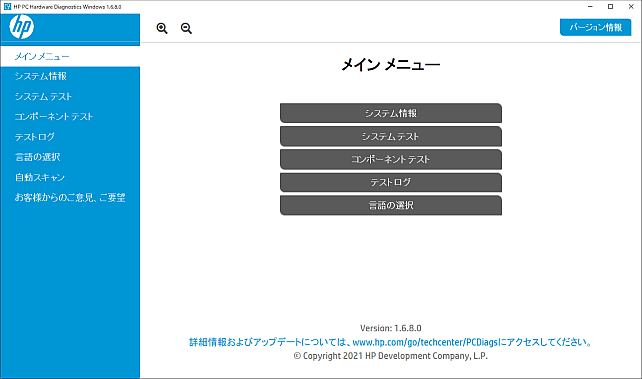Screen dimensions: 642x379
Task: Select 自動スキャン in the sidebar
Action: [x=70, y=178]
